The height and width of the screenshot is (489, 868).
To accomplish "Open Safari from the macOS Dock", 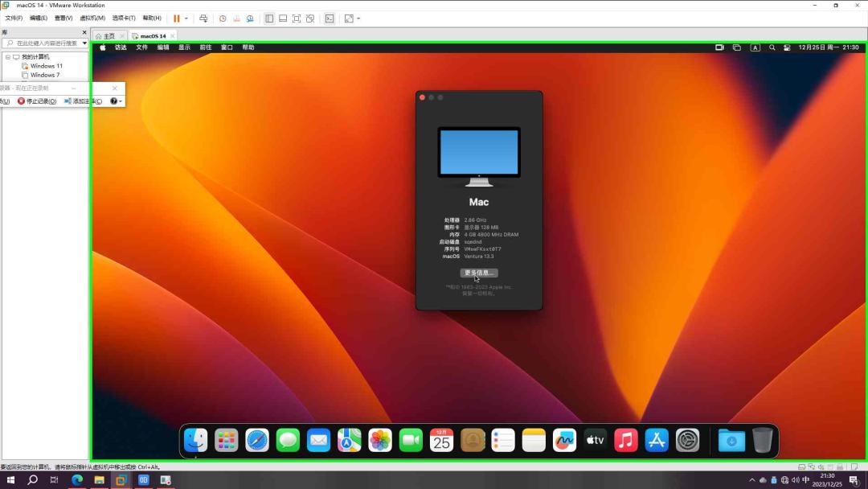I will (x=257, y=440).
